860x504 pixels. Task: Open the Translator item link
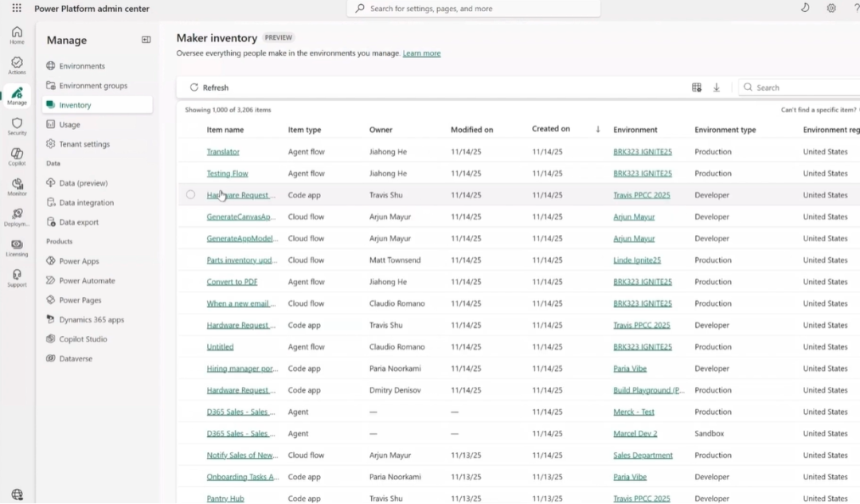click(223, 151)
